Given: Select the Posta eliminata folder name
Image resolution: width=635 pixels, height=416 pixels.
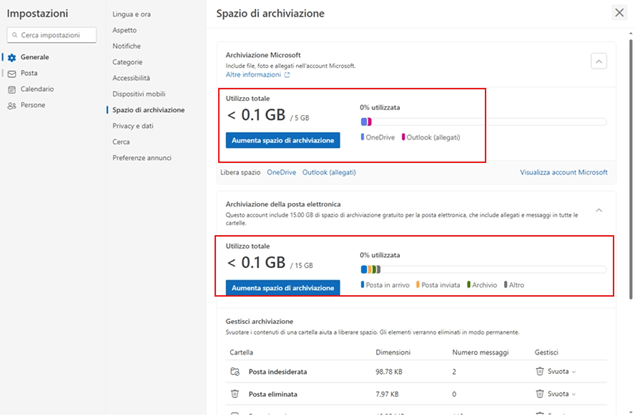Looking at the screenshot, I should pos(273,394).
